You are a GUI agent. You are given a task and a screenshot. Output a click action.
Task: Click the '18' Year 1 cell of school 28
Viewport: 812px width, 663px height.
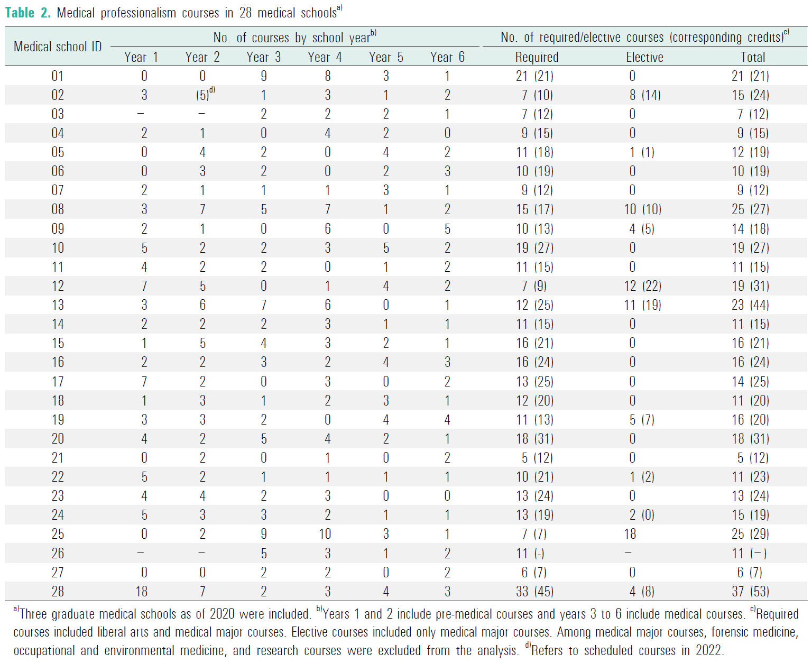142,592
